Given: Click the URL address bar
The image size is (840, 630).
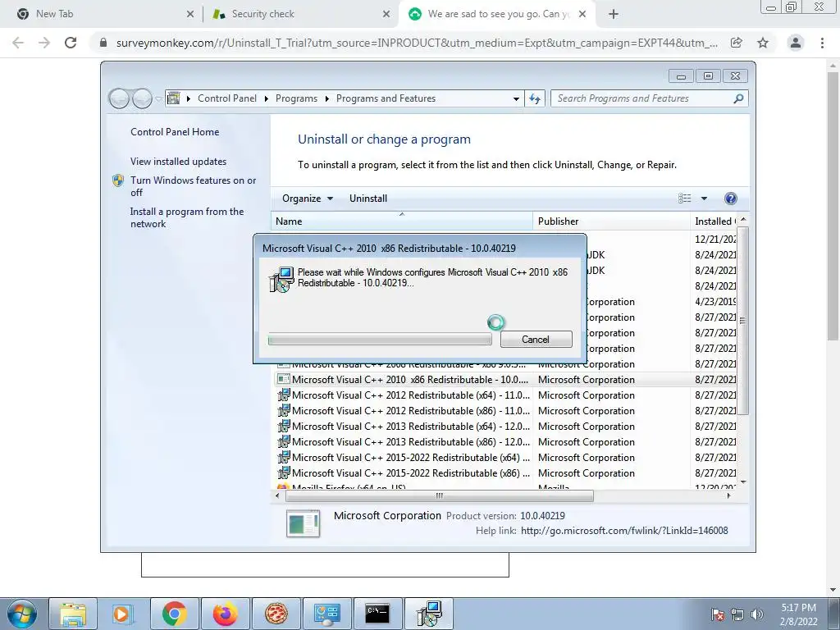Looking at the screenshot, I should click(x=417, y=43).
